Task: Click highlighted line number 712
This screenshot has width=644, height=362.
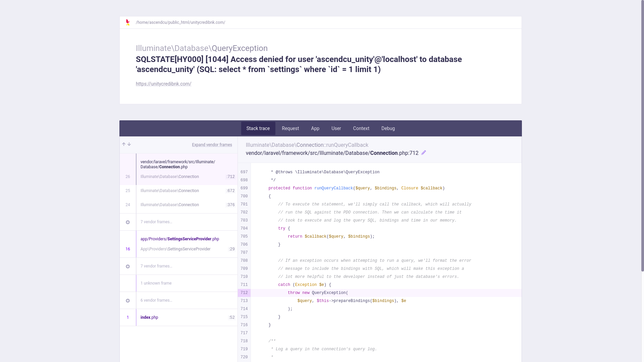Action: pos(244,293)
